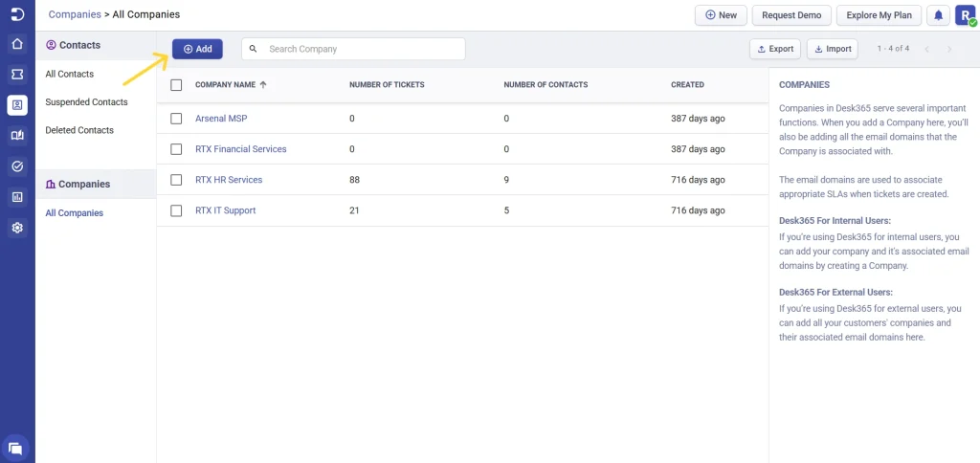Open the RTX IT Support company link
Image resolution: width=980 pixels, height=463 pixels.
point(225,210)
